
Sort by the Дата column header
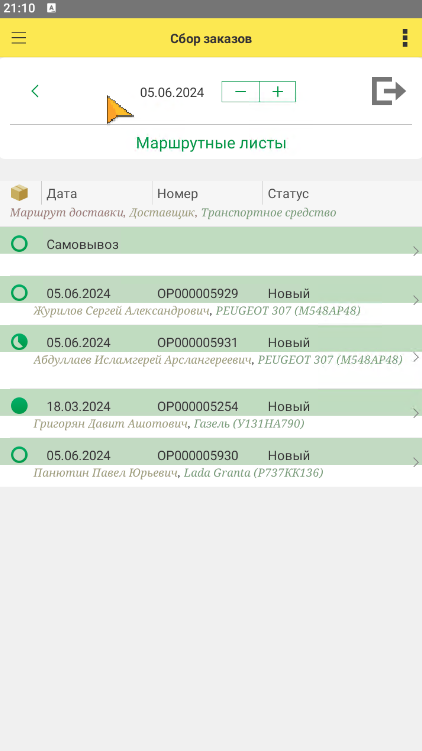(62, 194)
